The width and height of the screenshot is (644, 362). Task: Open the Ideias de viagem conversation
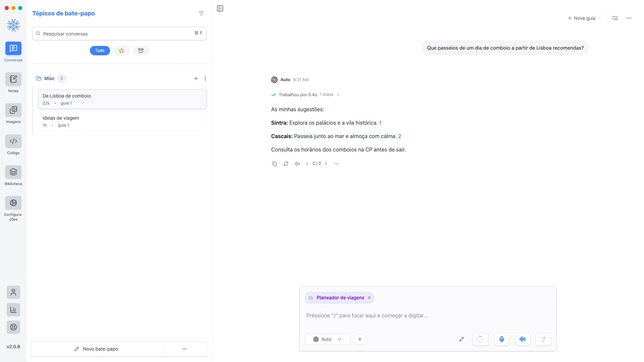point(122,121)
